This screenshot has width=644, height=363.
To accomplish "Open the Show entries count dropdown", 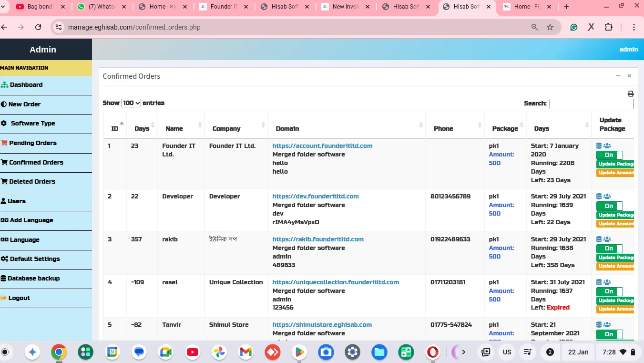I will click(131, 103).
